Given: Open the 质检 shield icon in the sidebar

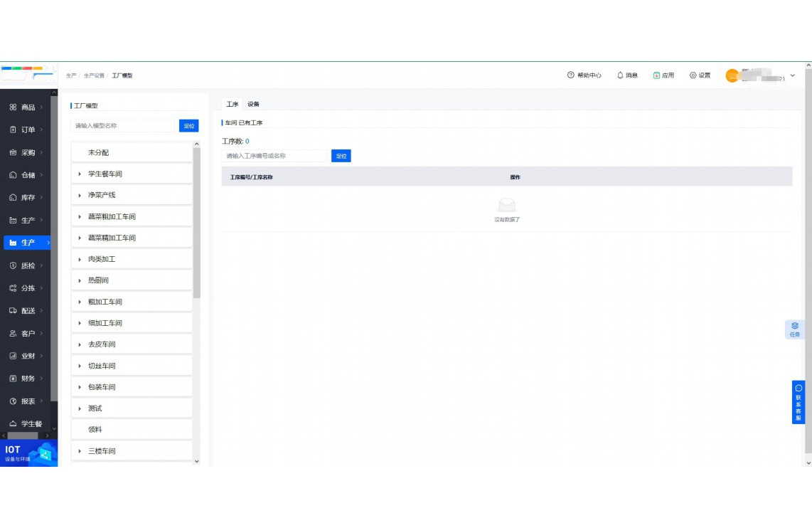Looking at the screenshot, I should pyautogui.click(x=13, y=265).
